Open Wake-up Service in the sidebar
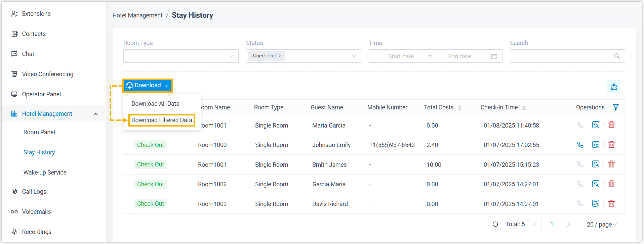 [x=45, y=173]
